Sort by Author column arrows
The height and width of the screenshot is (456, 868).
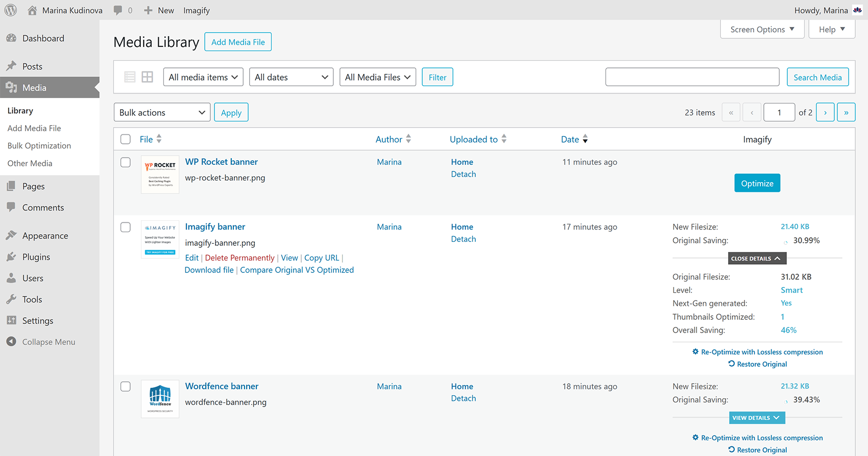(x=408, y=139)
